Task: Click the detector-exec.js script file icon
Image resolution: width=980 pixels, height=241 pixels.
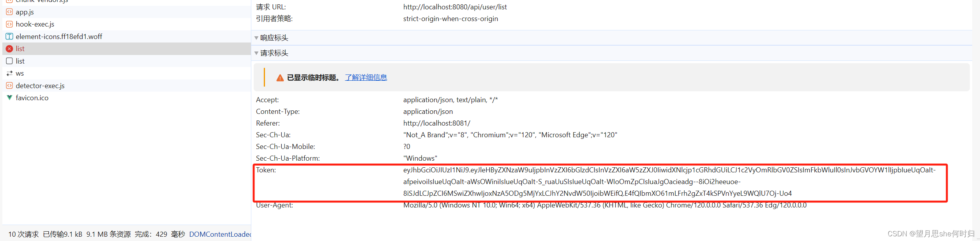Action: point(9,85)
